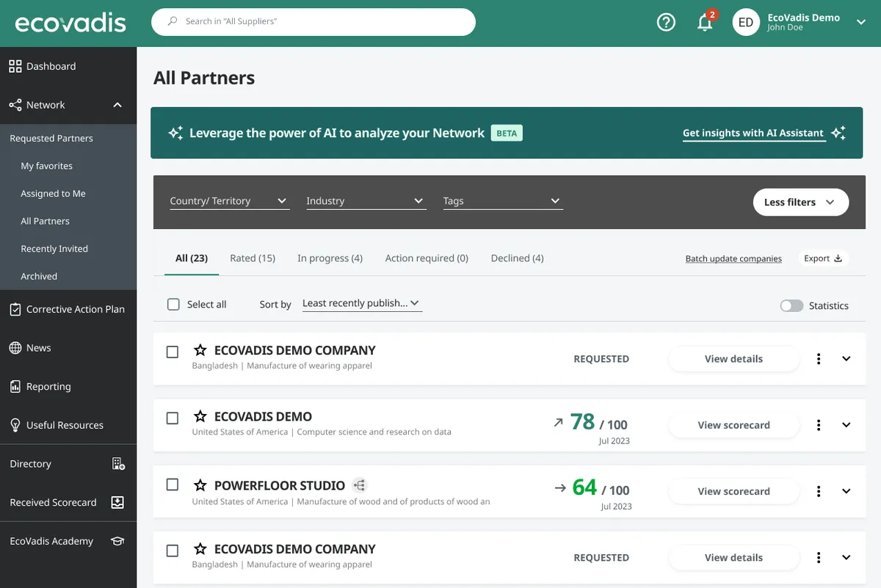The width and height of the screenshot is (881, 588).
Task: Enable the Statistics toggle
Action: [x=791, y=305]
